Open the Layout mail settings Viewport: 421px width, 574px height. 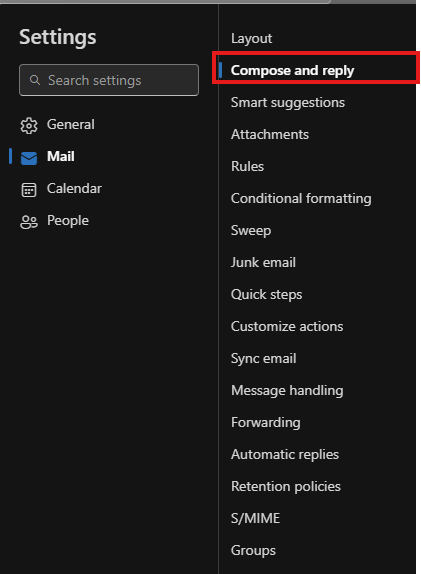252,39
